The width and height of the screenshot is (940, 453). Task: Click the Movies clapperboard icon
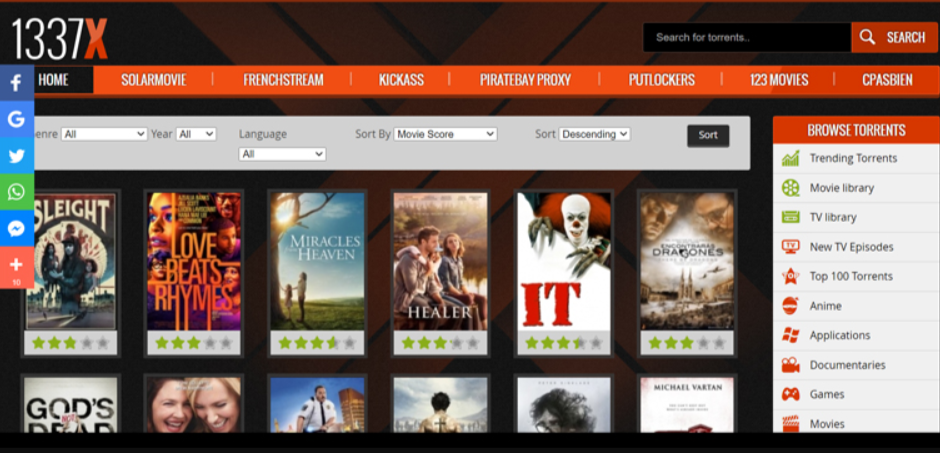coord(791,424)
